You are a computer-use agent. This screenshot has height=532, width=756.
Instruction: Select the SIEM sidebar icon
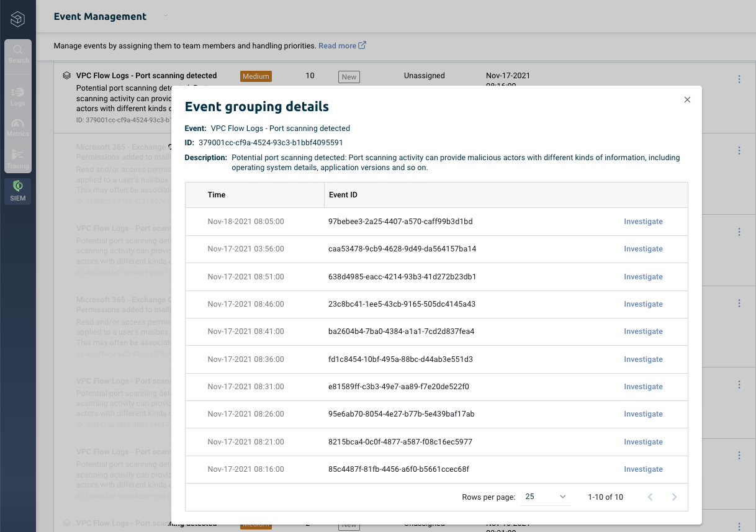tap(17, 191)
